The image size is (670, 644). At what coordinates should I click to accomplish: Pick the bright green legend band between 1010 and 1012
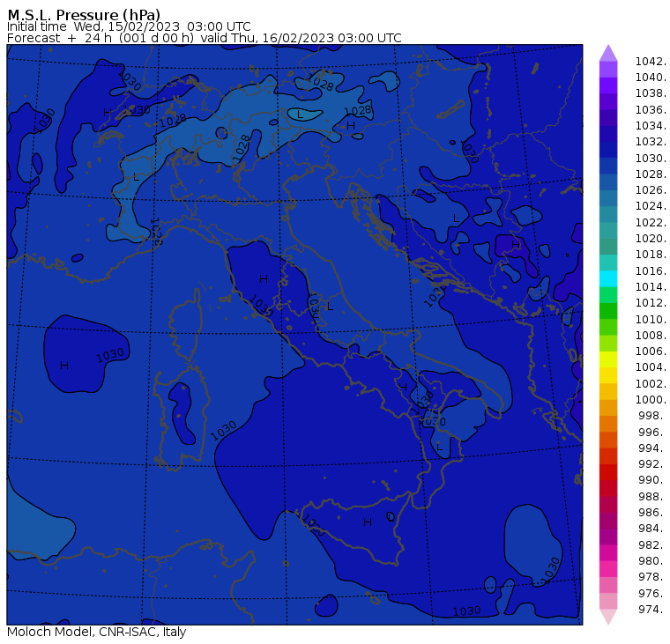point(608,311)
